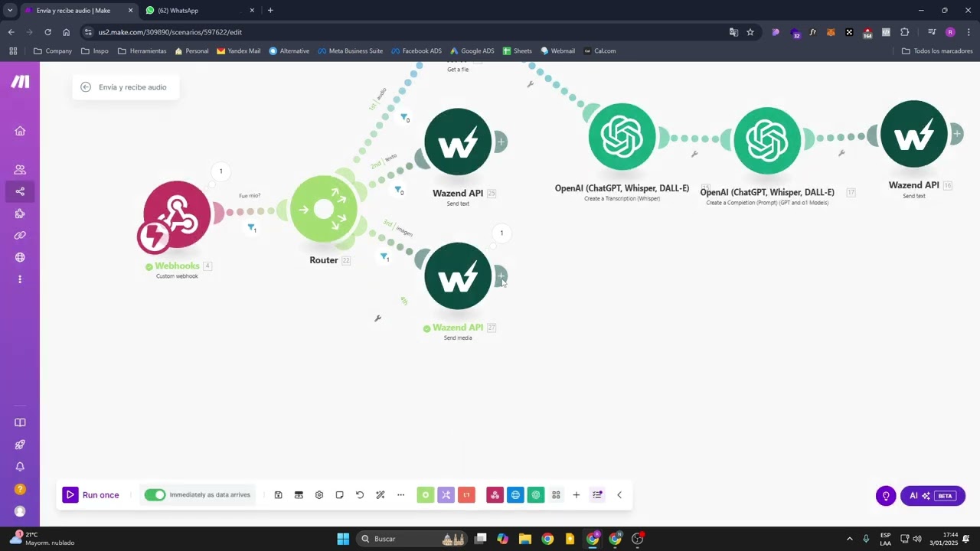The width and height of the screenshot is (980, 551).
Task: Open scenario settings gear in bottom toolbar
Action: pos(319,495)
